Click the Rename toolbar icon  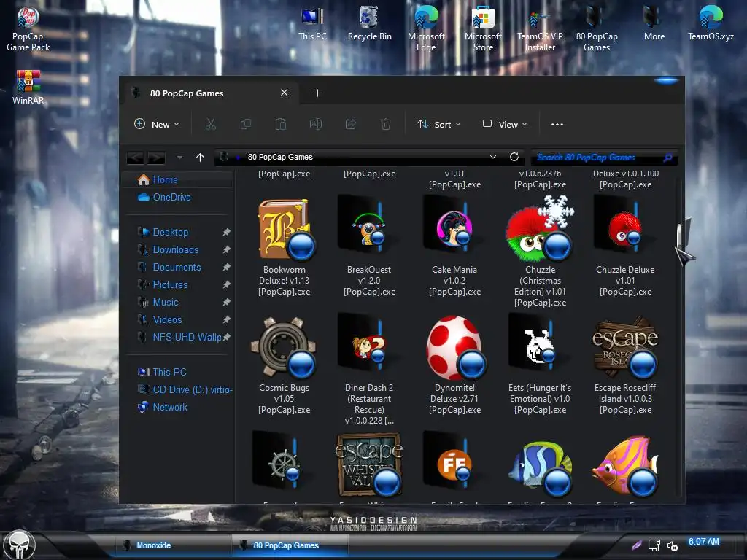pyautogui.click(x=316, y=124)
